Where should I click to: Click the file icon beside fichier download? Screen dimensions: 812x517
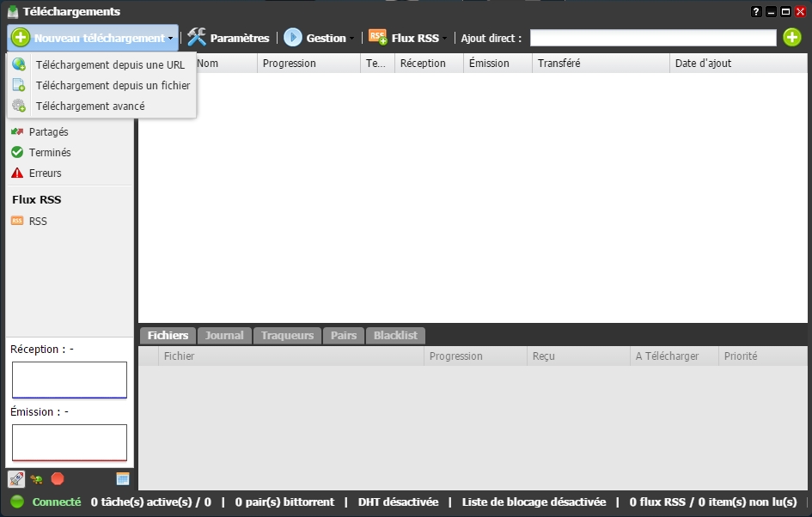click(19, 85)
